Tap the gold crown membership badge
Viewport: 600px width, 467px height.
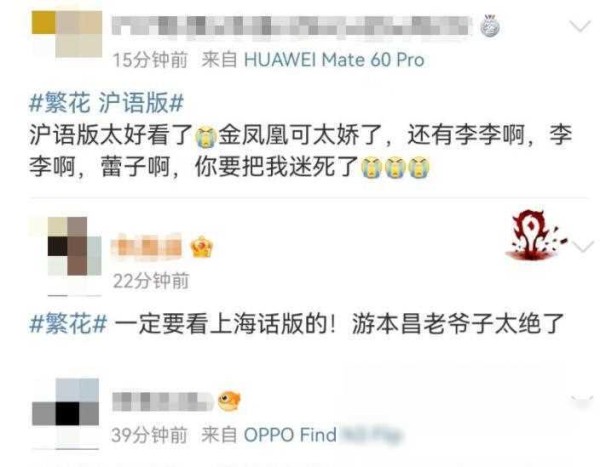coord(202,247)
